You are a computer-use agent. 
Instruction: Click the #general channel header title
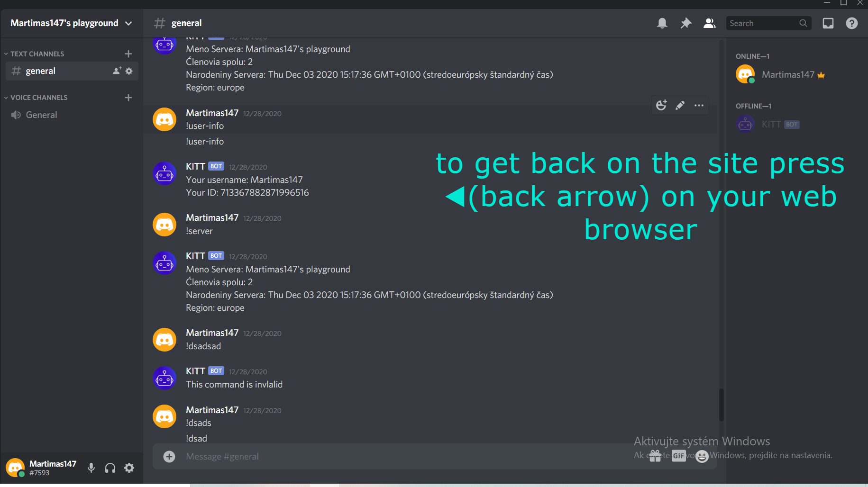point(186,23)
